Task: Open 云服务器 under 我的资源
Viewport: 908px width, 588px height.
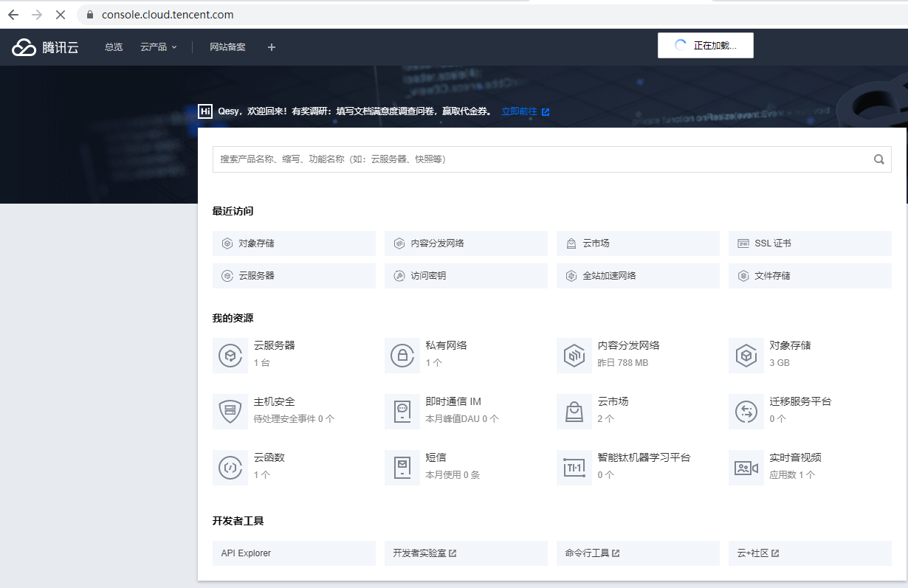Action: pos(275,345)
